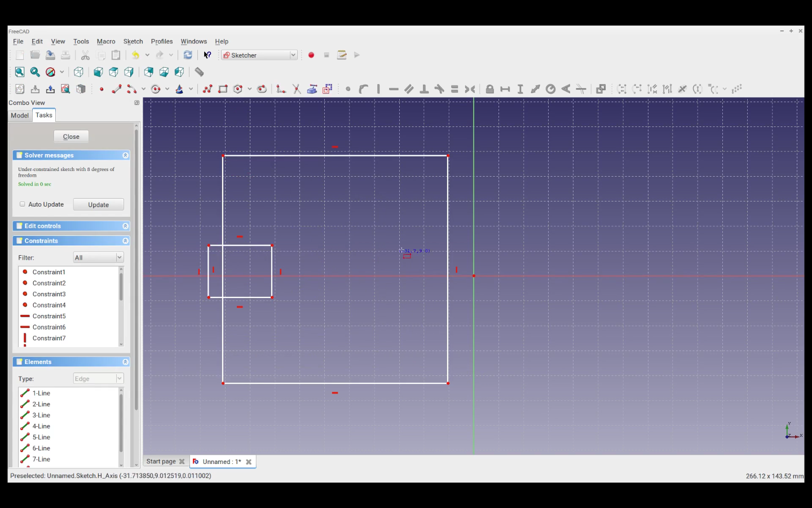Apply the parallel constraint
This screenshot has width=812, height=508.
409,89
